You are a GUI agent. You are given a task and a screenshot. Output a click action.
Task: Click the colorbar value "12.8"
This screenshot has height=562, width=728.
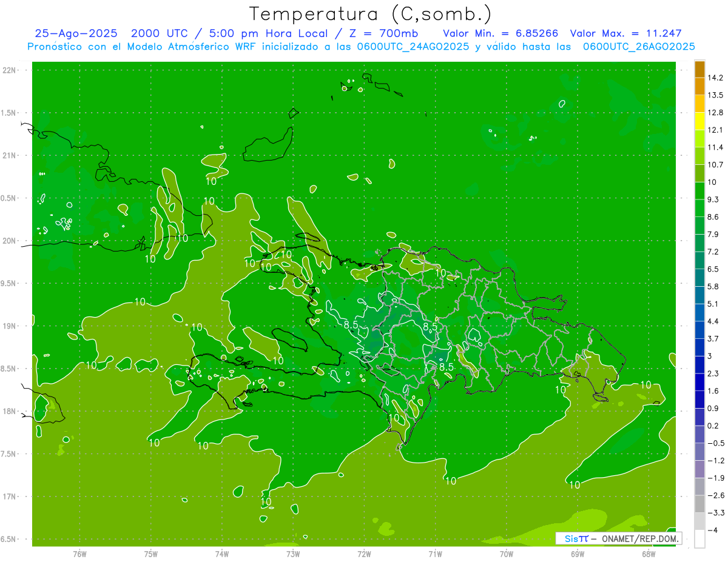click(x=715, y=112)
